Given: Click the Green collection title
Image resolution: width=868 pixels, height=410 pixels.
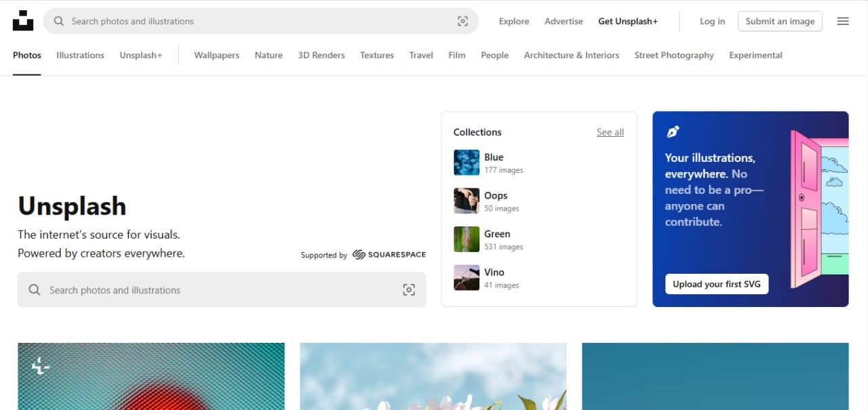Looking at the screenshot, I should click(x=497, y=234).
